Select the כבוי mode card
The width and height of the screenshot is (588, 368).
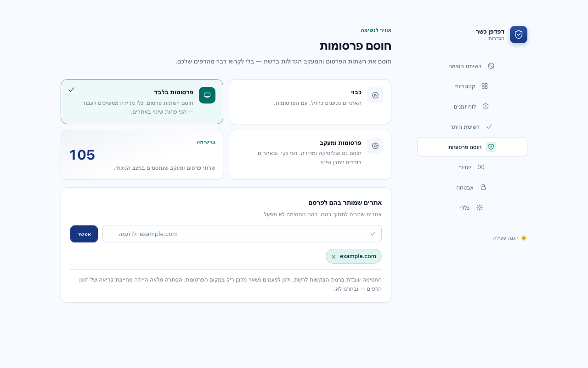click(310, 102)
